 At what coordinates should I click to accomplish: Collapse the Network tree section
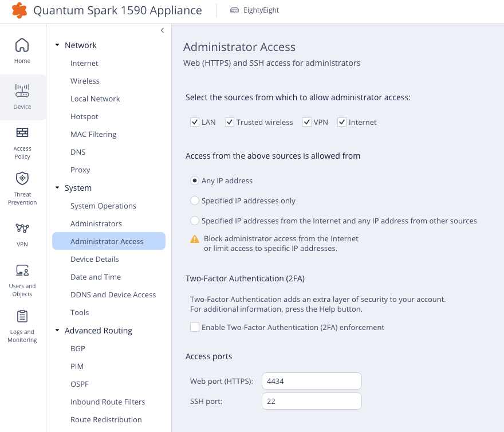(x=57, y=45)
